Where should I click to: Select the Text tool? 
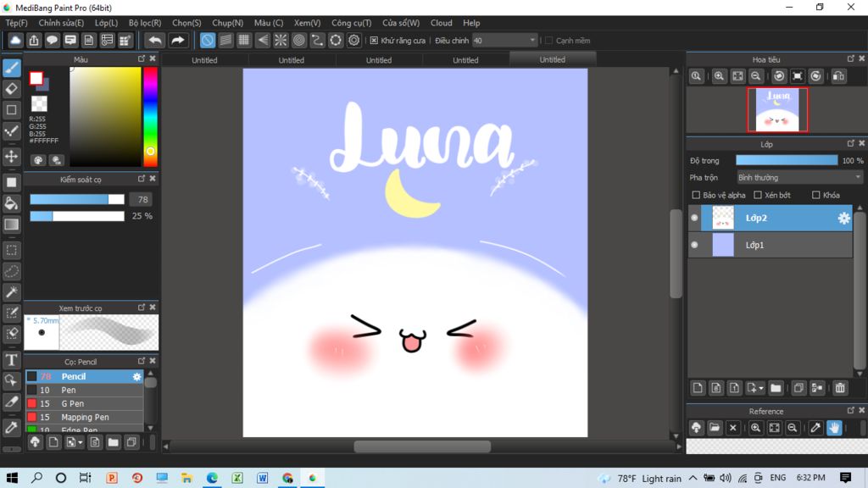click(x=12, y=359)
